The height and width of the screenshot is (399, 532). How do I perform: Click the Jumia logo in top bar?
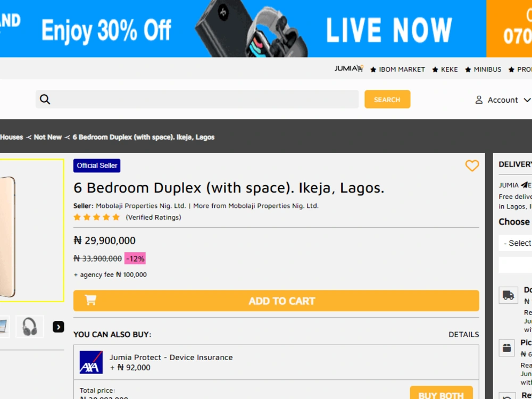pyautogui.click(x=349, y=69)
